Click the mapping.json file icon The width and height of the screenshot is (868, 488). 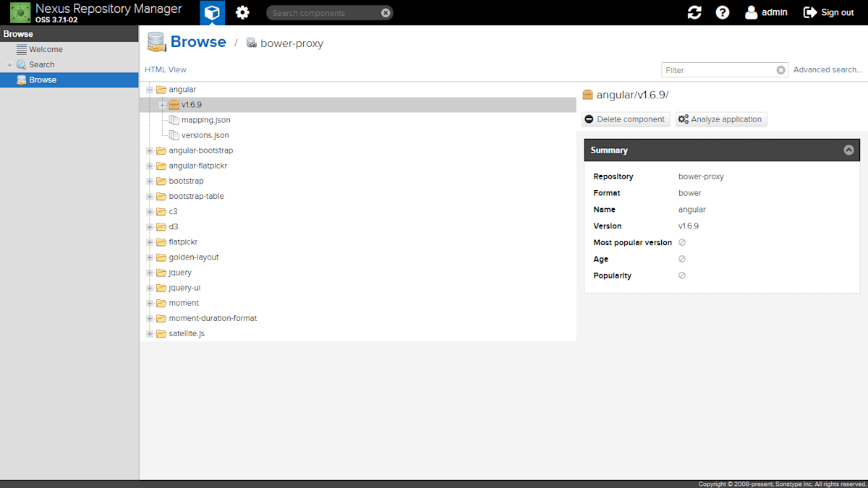point(174,120)
